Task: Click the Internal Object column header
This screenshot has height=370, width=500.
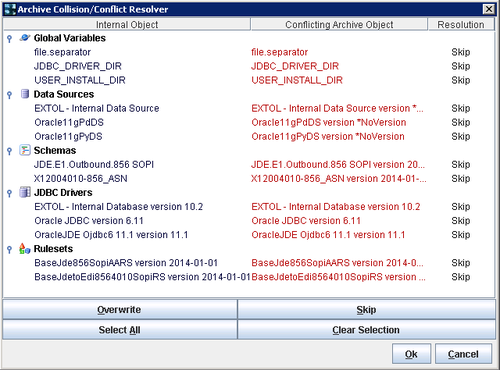Action: click(x=127, y=24)
